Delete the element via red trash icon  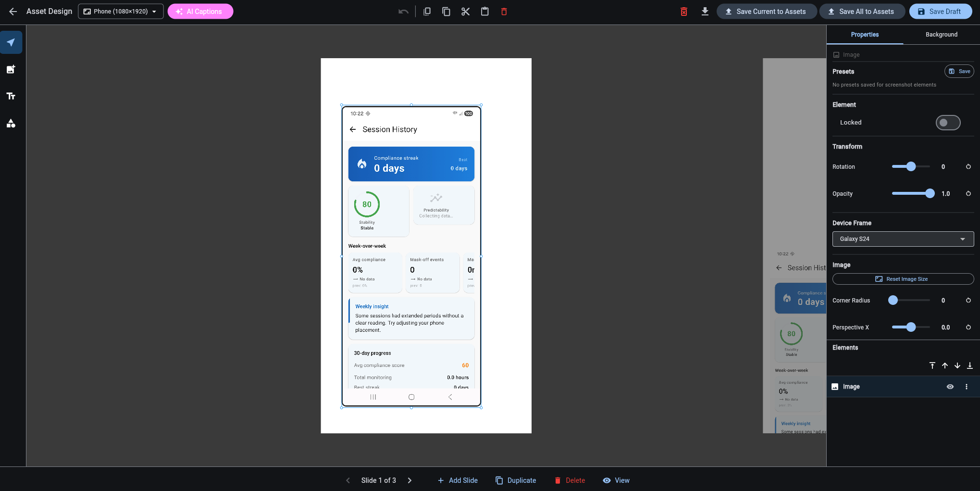coord(504,11)
